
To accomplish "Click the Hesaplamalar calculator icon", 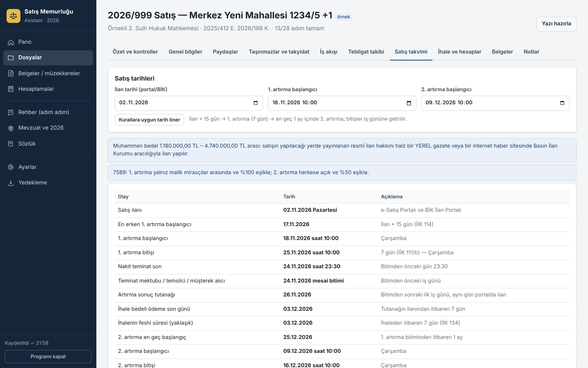I will [x=11, y=89].
